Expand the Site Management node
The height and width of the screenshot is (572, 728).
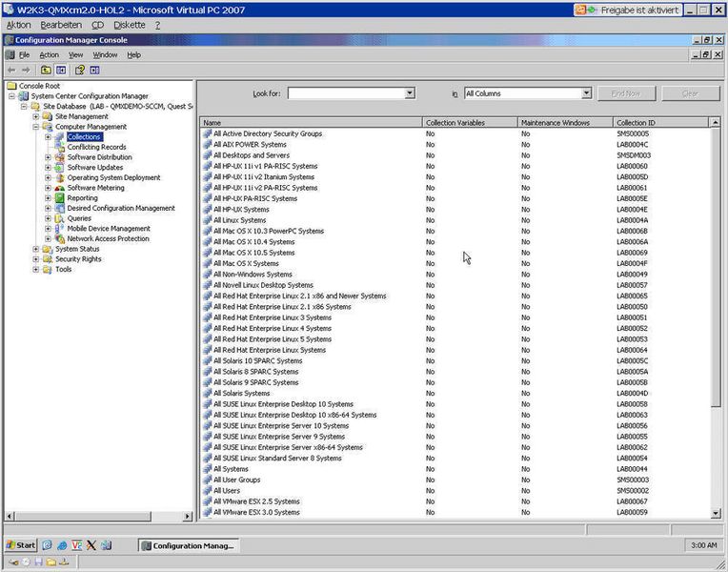click(36, 116)
